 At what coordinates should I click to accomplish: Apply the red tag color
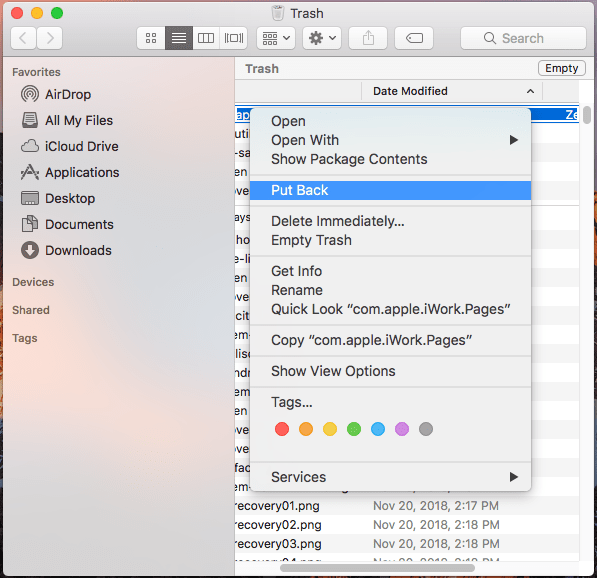282,429
